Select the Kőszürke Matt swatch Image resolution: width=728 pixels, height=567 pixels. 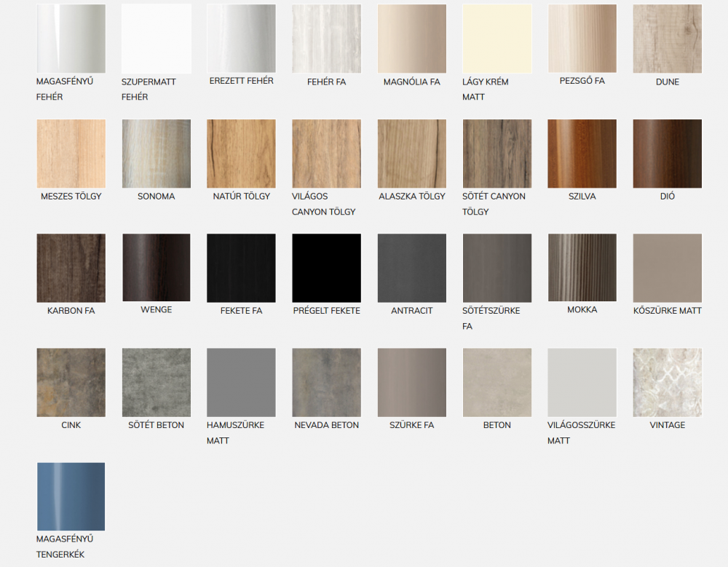point(667,268)
